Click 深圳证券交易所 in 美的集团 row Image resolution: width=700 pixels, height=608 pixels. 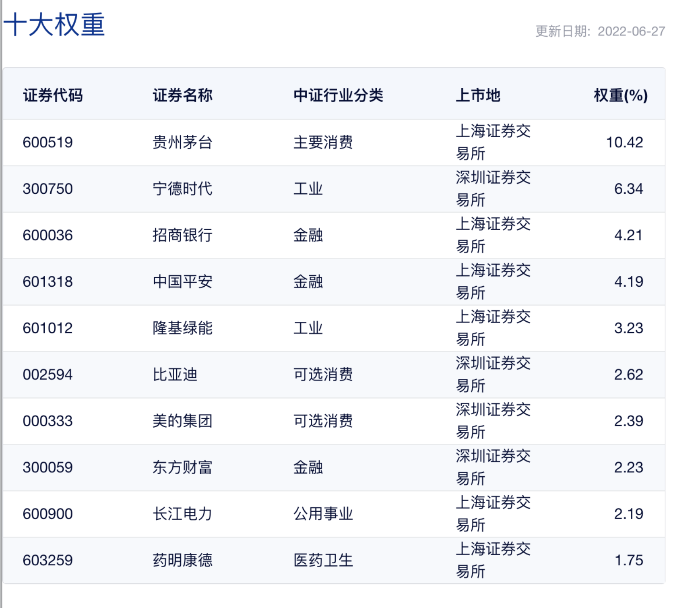(x=493, y=421)
